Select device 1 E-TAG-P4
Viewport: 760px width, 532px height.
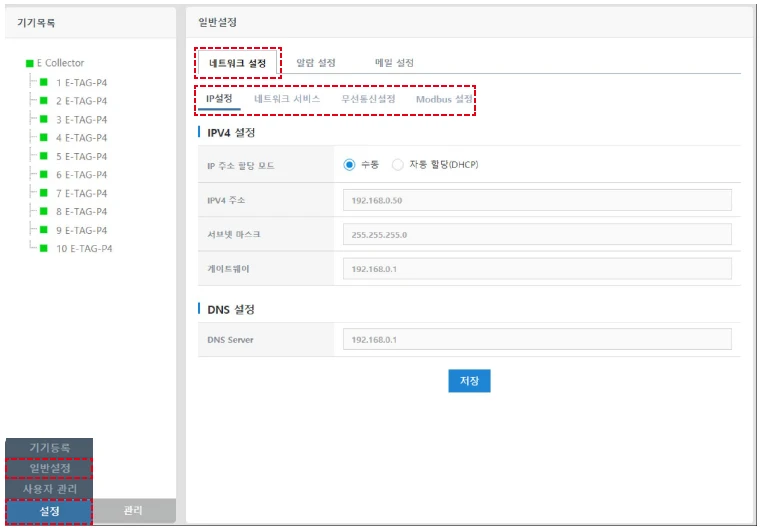pos(81,83)
